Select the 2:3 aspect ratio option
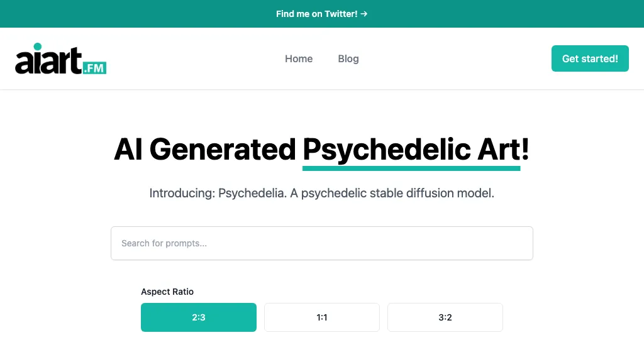Screen dimensions: 644x362 tap(199, 317)
